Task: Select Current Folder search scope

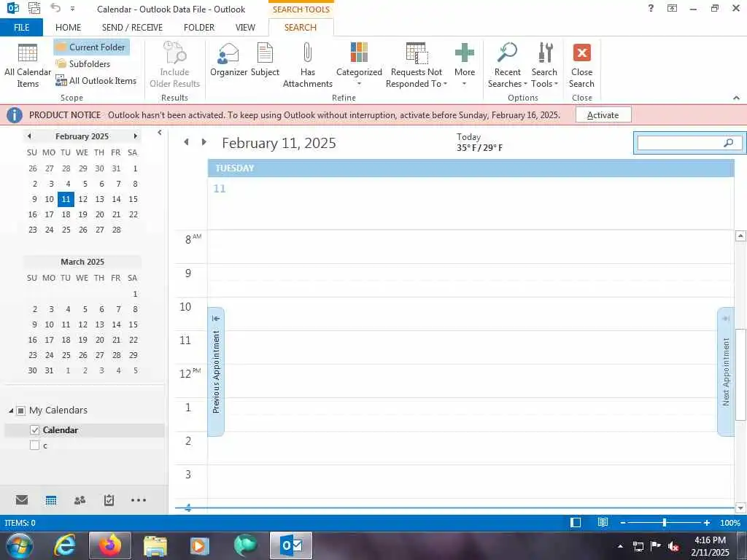Action: (91, 47)
